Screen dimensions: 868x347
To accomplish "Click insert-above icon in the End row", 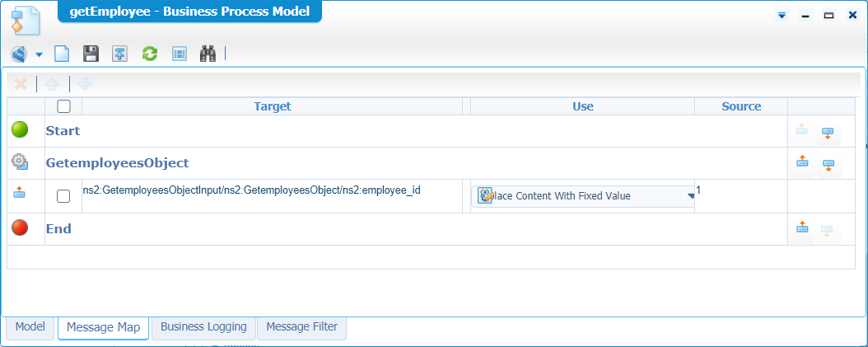I will (x=802, y=228).
